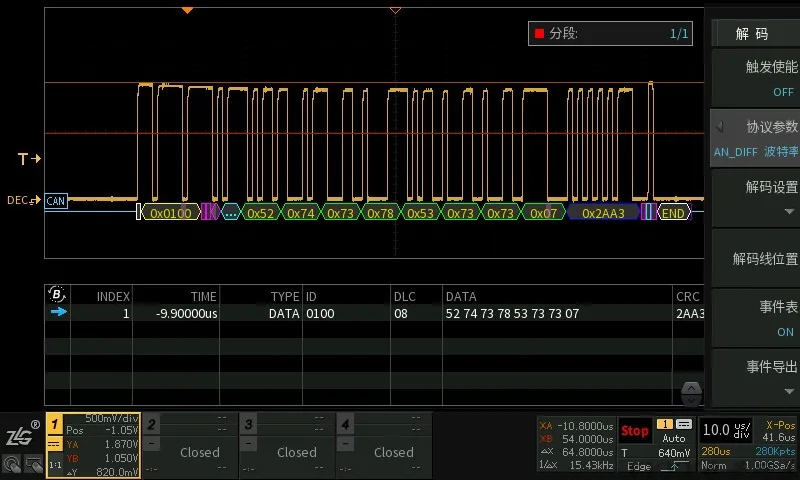The width and height of the screenshot is (800, 480).
Task: Select the blue arrow row indicator
Action: (59, 312)
